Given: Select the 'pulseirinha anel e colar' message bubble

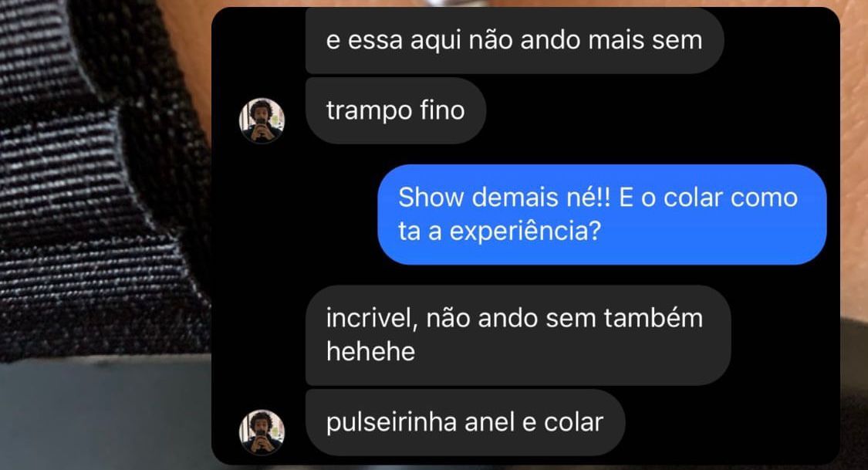Looking at the screenshot, I should (465, 422).
